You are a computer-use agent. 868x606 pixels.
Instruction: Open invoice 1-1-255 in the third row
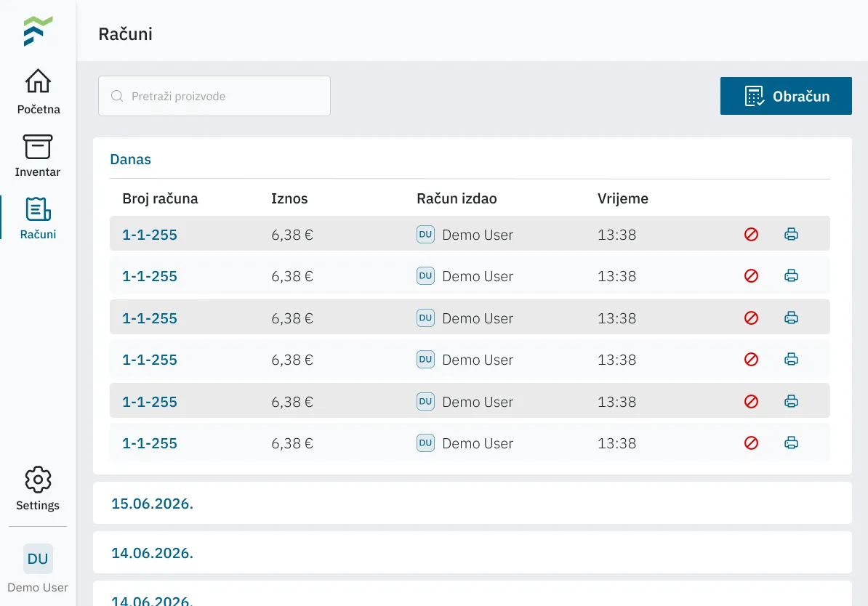150,318
